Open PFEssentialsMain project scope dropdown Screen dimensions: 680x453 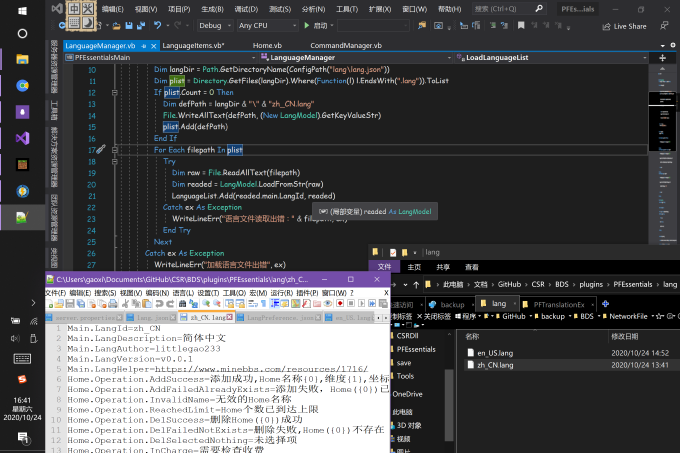pos(160,58)
